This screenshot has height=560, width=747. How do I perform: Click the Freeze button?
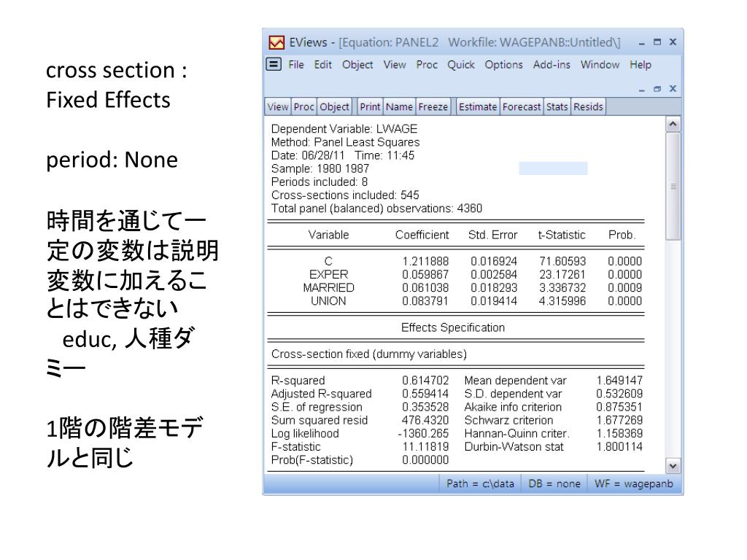pyautogui.click(x=433, y=106)
